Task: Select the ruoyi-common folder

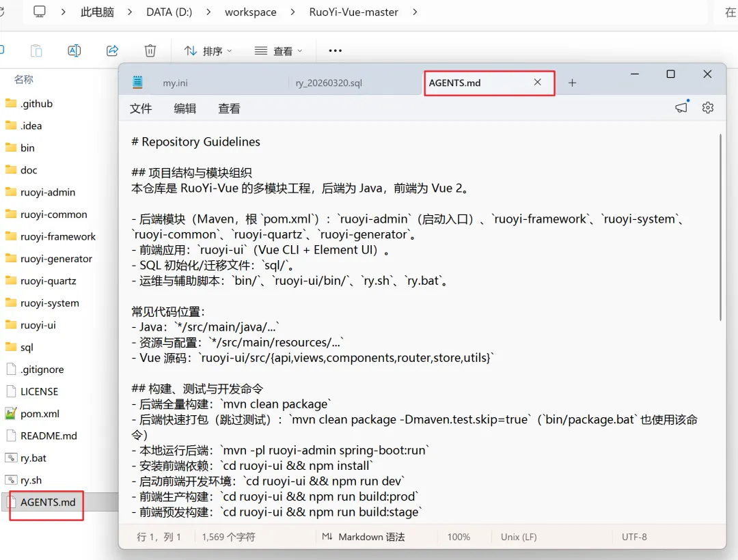Action: 46,214
